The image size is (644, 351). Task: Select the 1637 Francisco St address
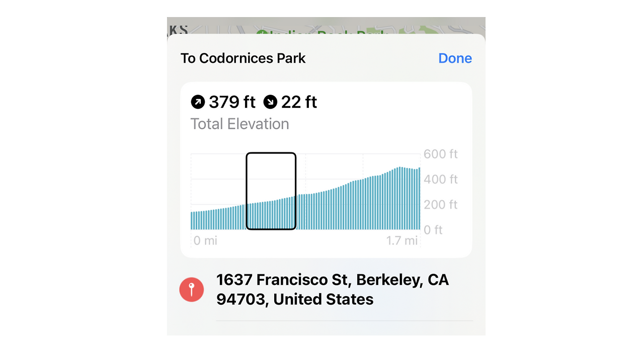(332, 290)
